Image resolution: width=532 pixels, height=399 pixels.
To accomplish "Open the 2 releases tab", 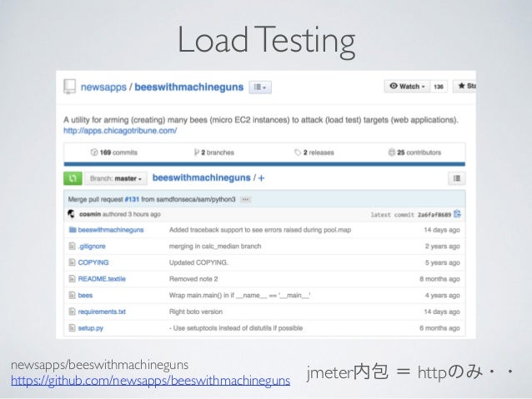I will (314, 152).
